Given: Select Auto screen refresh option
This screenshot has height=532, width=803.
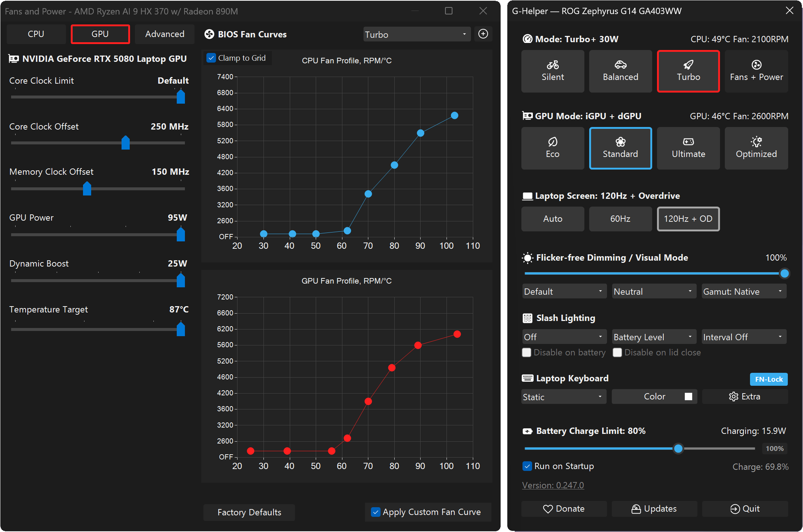Looking at the screenshot, I should 553,219.
